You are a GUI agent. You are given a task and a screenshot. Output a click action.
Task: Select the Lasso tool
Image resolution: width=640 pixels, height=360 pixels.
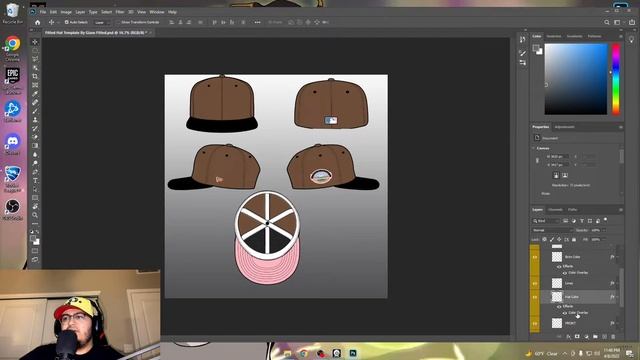click(35, 59)
